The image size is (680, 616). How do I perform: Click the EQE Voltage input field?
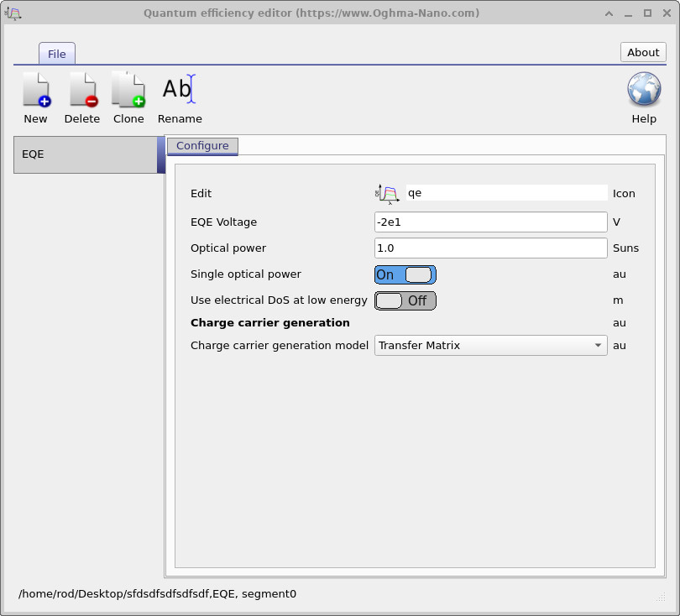(x=490, y=222)
